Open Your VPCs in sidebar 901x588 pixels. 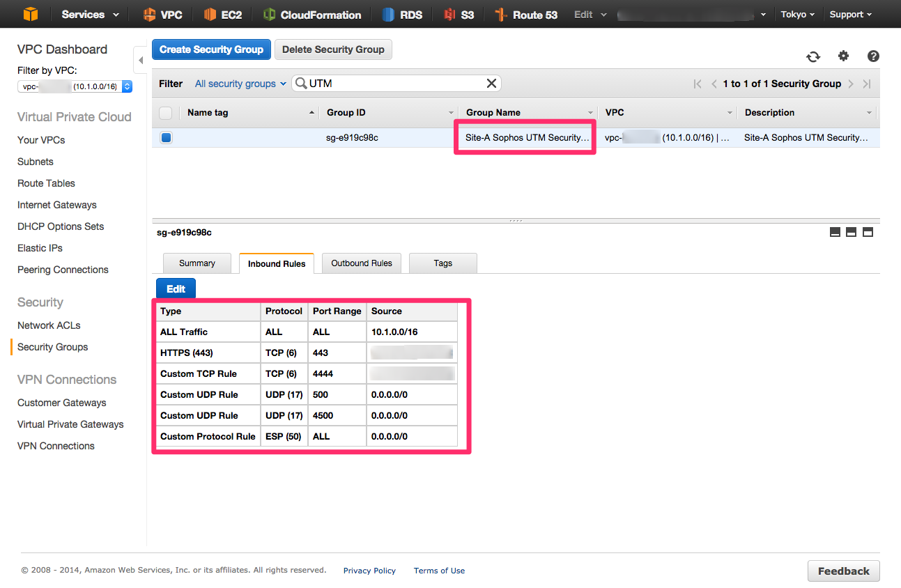pos(41,140)
